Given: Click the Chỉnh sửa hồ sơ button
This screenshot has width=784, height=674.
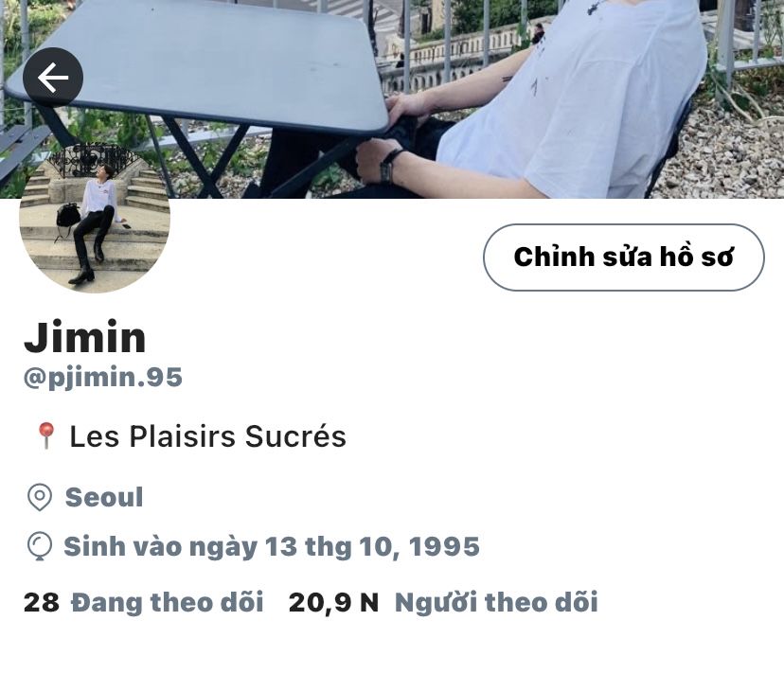Looking at the screenshot, I should [623, 257].
